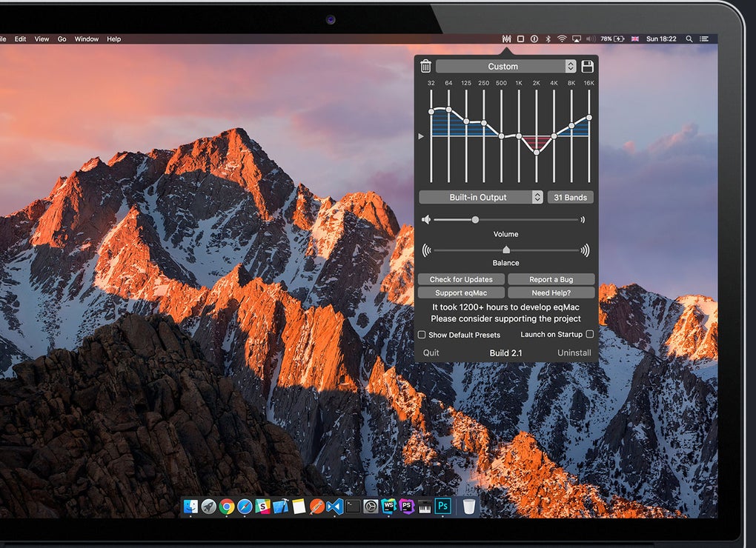Click the Check for Updates button

(x=461, y=279)
